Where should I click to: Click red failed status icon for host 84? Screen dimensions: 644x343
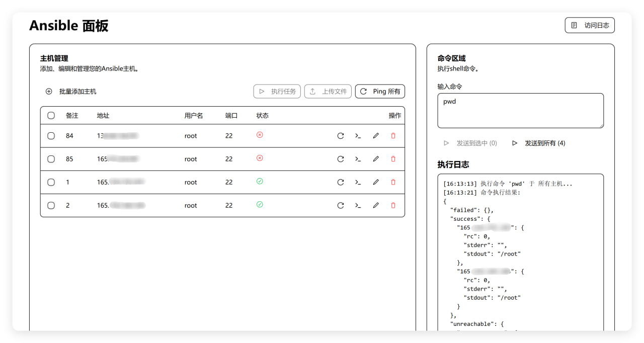pyautogui.click(x=260, y=135)
